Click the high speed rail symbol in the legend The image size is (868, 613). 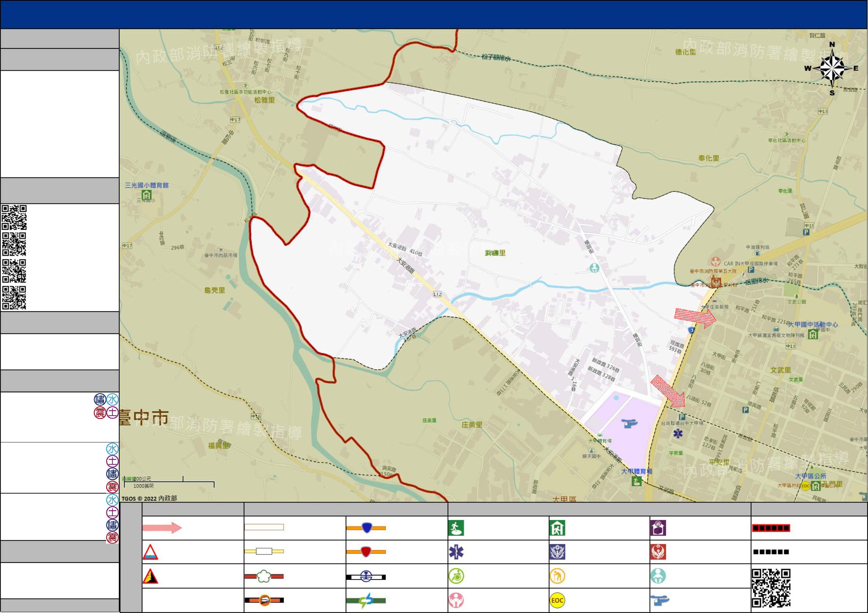click(x=264, y=601)
